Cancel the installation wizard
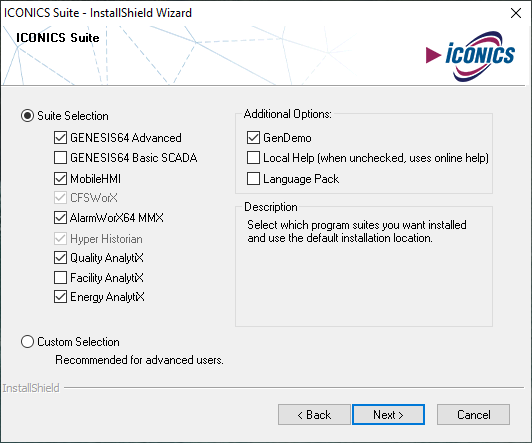 (473, 415)
